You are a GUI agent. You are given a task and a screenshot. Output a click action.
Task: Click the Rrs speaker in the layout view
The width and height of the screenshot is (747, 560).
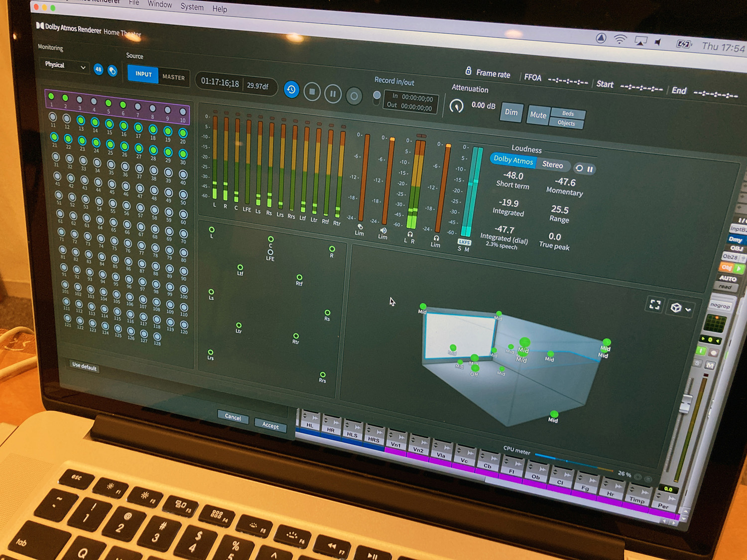(323, 375)
